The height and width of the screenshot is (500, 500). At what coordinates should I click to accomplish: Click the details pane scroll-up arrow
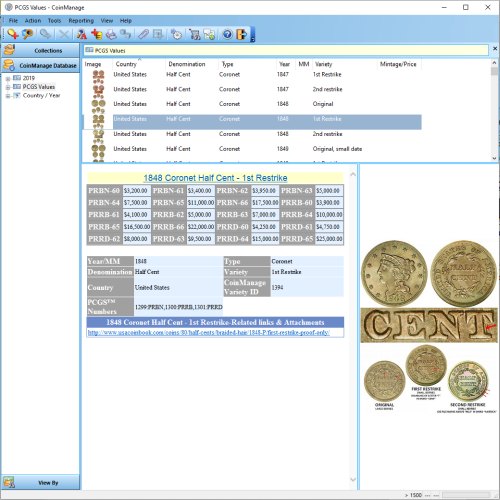pos(353,174)
